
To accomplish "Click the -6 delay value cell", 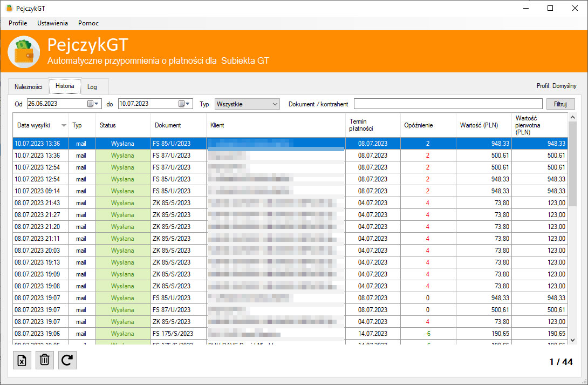I will point(428,334).
